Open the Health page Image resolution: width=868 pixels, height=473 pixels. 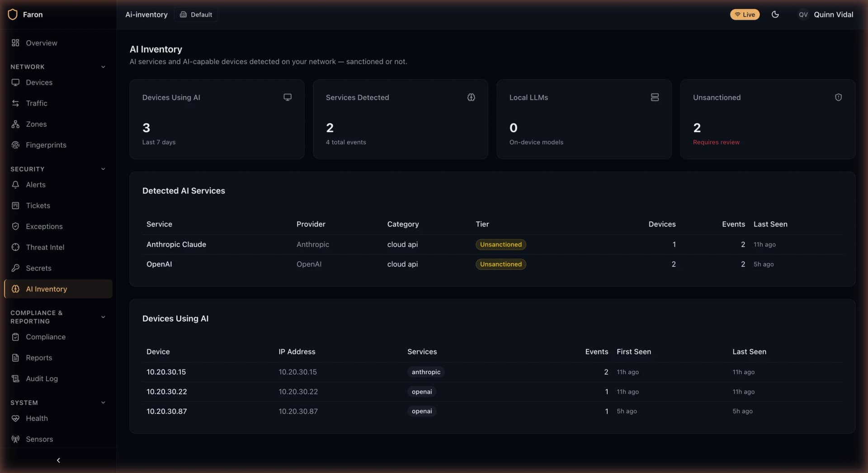tap(58, 418)
